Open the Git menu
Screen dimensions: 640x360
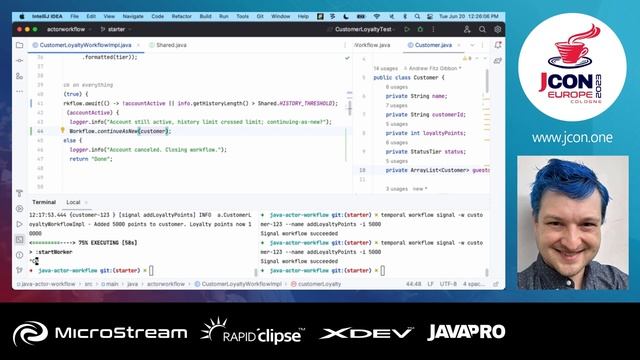pyautogui.click(x=260, y=16)
